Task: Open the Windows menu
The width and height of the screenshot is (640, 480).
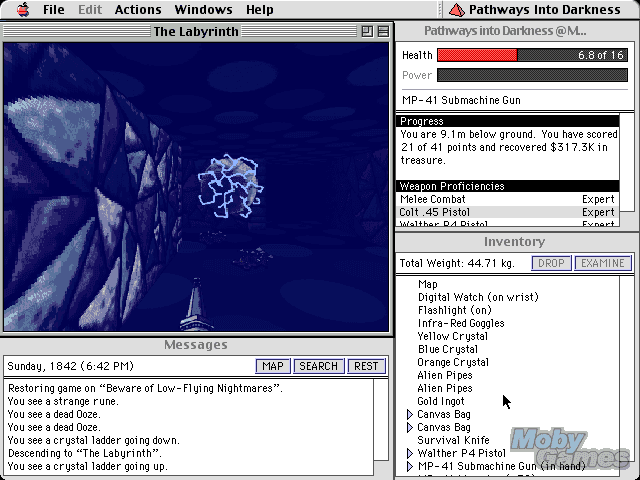Action: coord(203,9)
